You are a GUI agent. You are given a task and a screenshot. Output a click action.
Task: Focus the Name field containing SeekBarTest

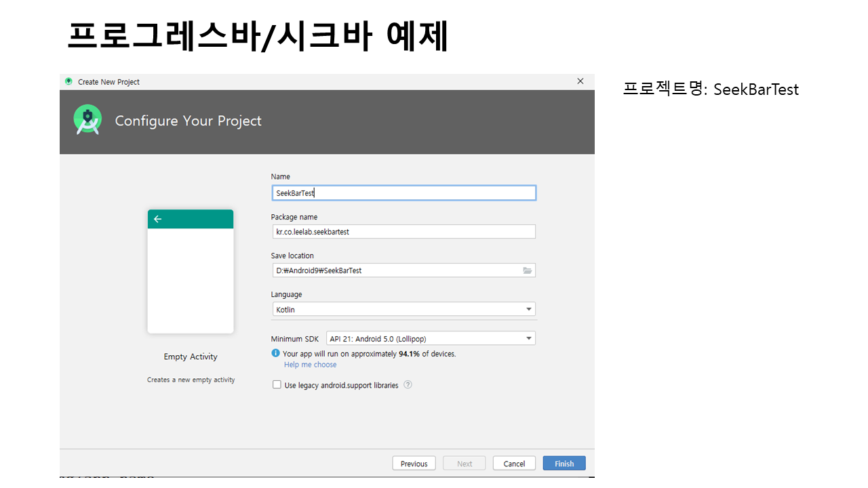point(403,193)
